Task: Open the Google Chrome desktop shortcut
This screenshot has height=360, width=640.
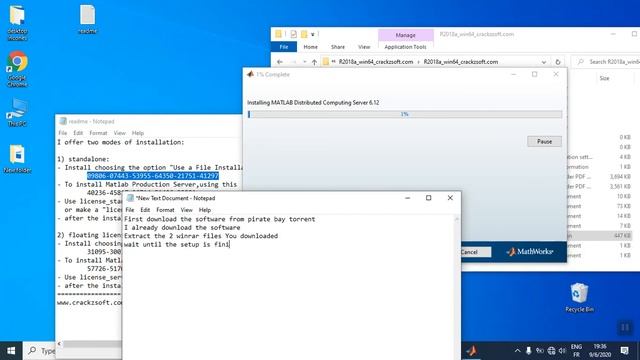Action: click(x=17, y=68)
